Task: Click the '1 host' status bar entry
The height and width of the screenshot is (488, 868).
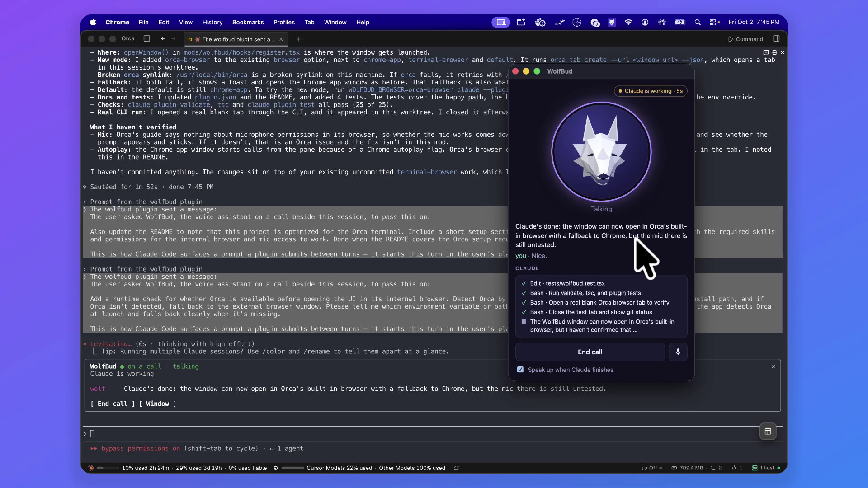Action: click(x=766, y=468)
